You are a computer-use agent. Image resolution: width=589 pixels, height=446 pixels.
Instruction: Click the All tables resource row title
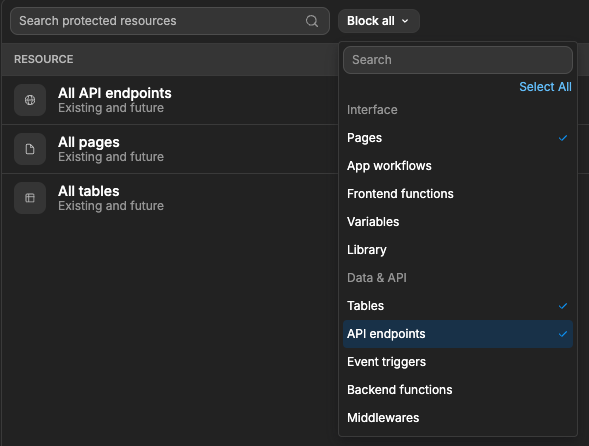[89, 191]
